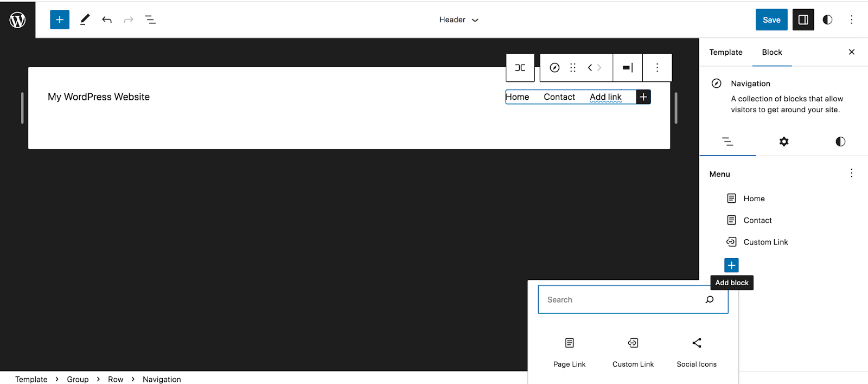Open block toolbar Options menu
The height and width of the screenshot is (384, 868).
657,68
